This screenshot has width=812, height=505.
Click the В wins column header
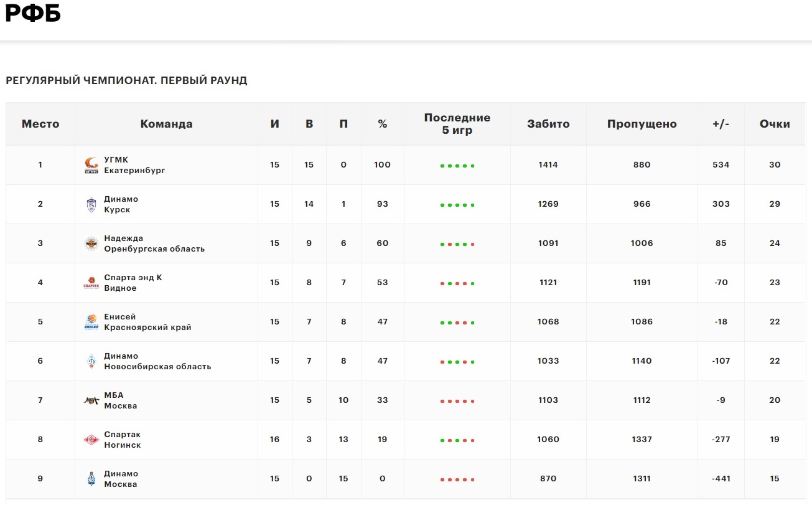(309, 124)
